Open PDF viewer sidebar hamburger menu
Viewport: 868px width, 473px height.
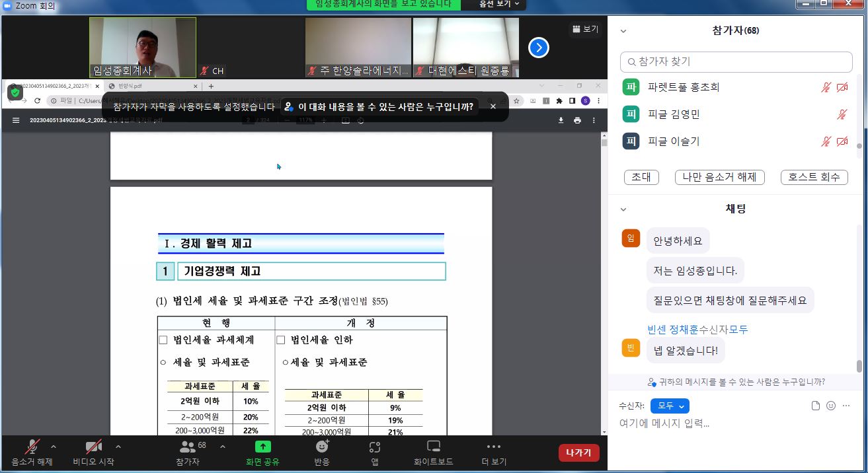[16, 120]
